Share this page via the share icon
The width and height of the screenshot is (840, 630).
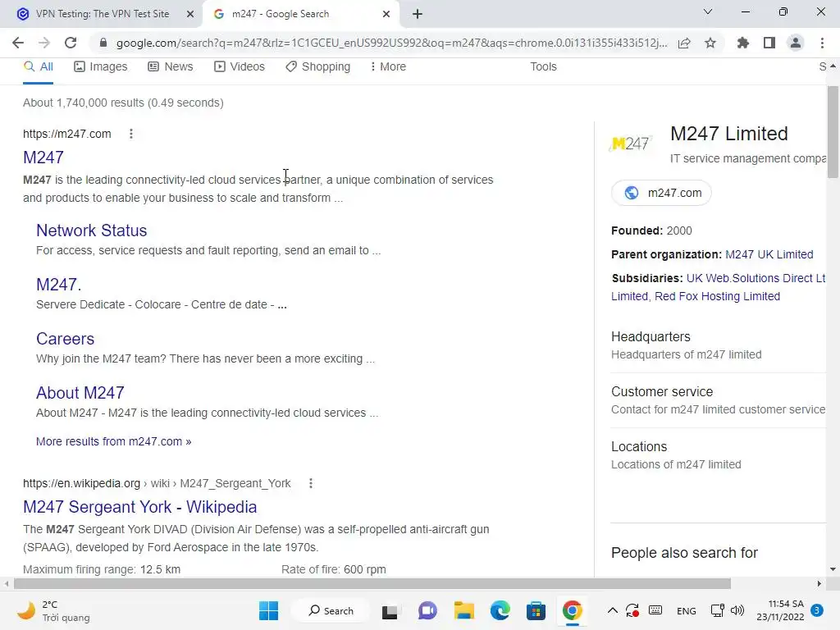684,43
